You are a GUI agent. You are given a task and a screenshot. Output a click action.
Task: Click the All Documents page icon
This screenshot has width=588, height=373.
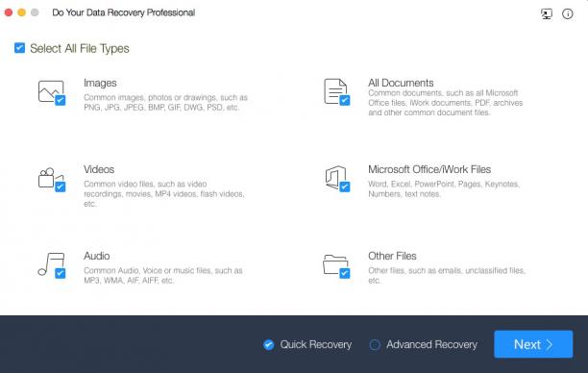pyautogui.click(x=335, y=90)
